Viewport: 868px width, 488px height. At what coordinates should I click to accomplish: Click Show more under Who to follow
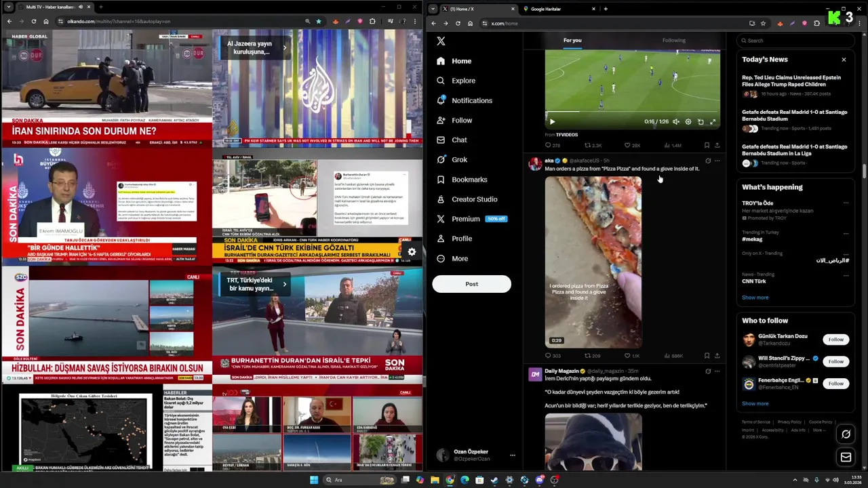click(755, 404)
